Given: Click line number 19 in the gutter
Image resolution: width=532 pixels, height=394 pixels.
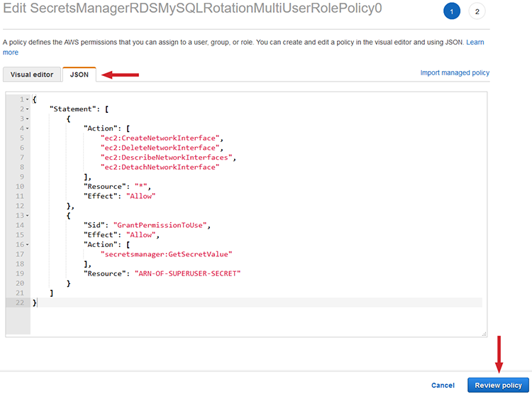Looking at the screenshot, I should (x=20, y=274).
